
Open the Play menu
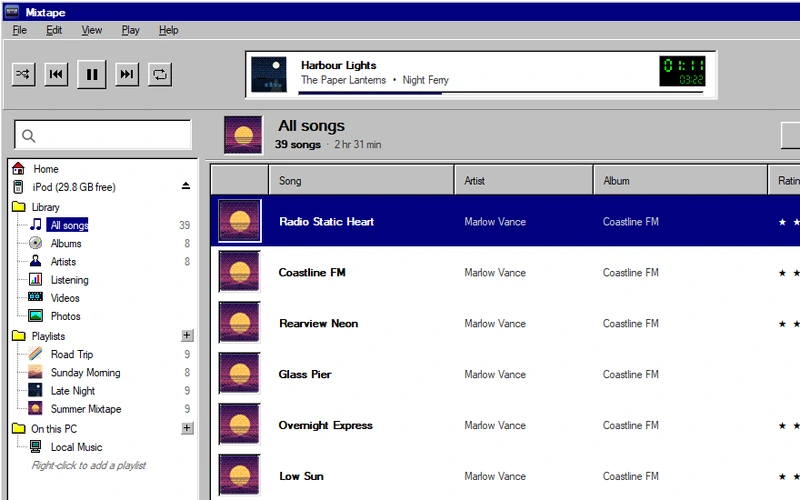[x=131, y=30]
